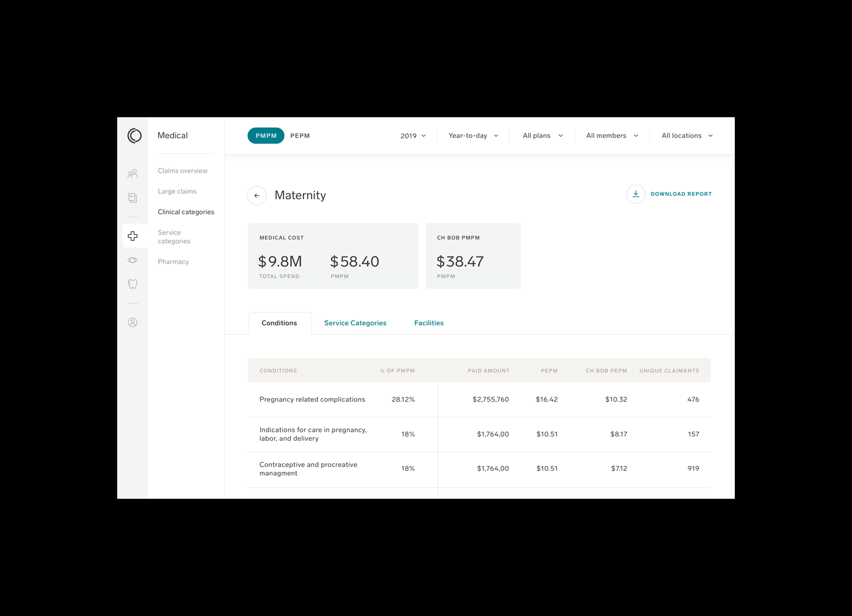Click the $38.47 CH BOB PMPM figure

460,262
